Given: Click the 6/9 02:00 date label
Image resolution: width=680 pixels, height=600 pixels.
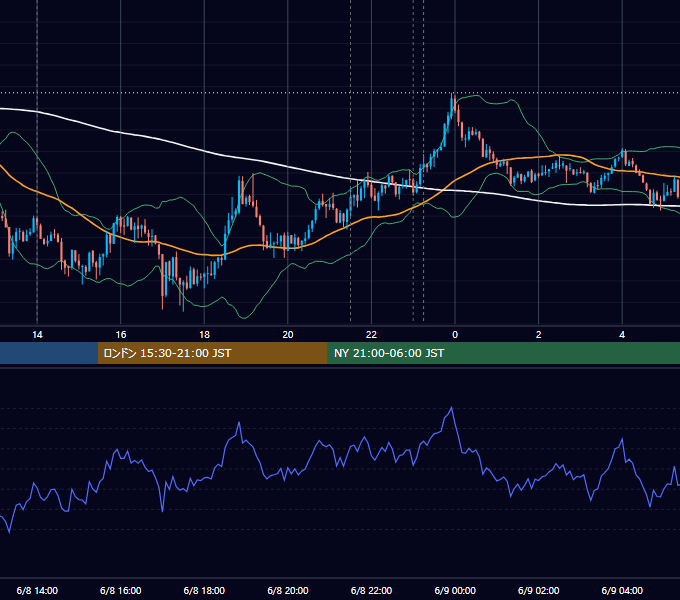Looking at the screenshot, I should pyautogui.click(x=539, y=590).
